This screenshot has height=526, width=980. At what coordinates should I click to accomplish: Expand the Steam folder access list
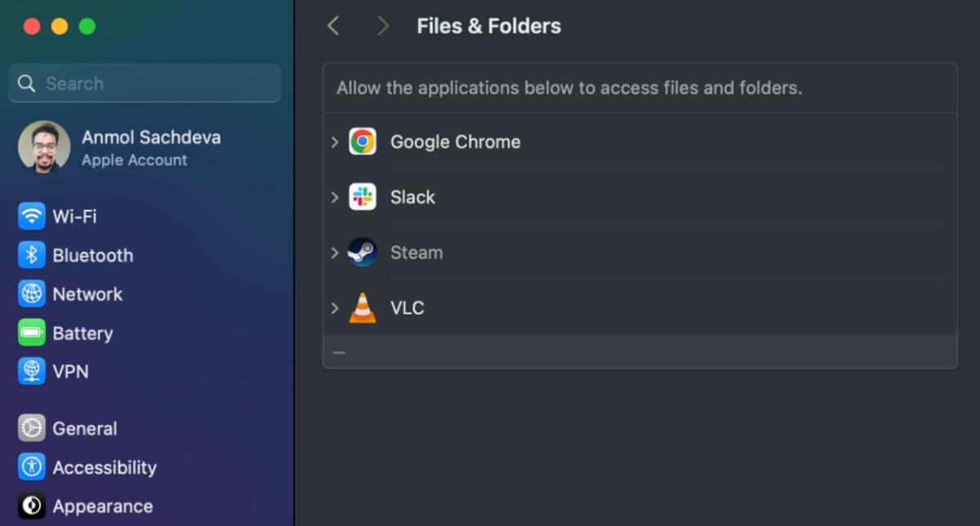pos(335,252)
